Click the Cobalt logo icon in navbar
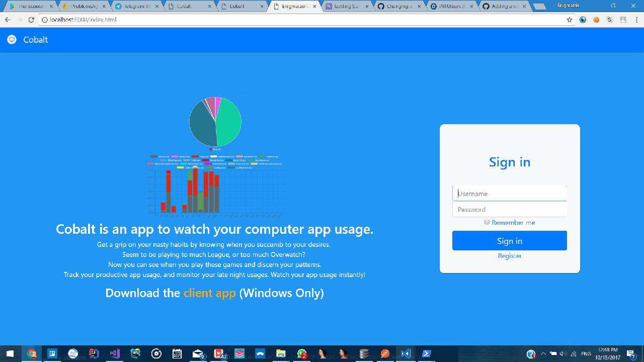 point(12,40)
